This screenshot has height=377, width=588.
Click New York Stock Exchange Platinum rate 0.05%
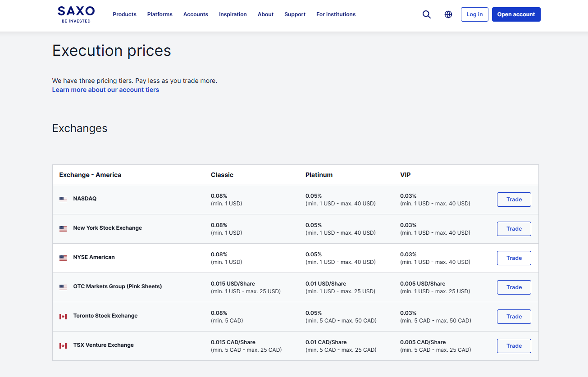[314, 225]
